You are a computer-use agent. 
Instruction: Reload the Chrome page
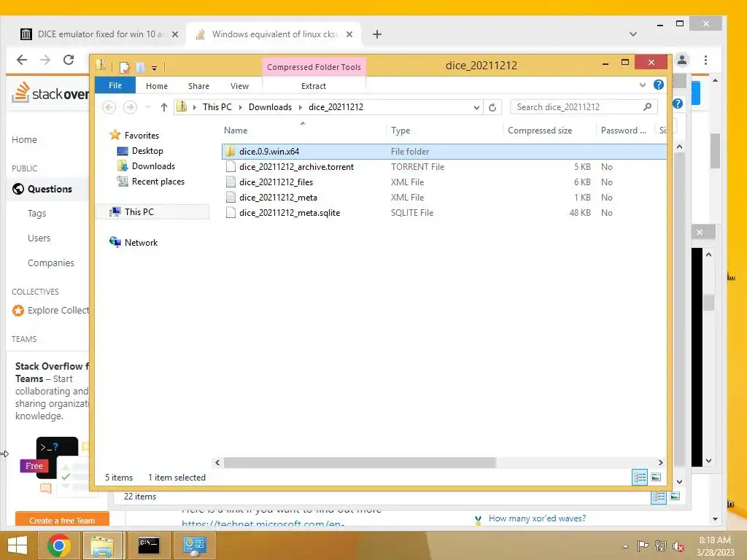click(x=69, y=60)
